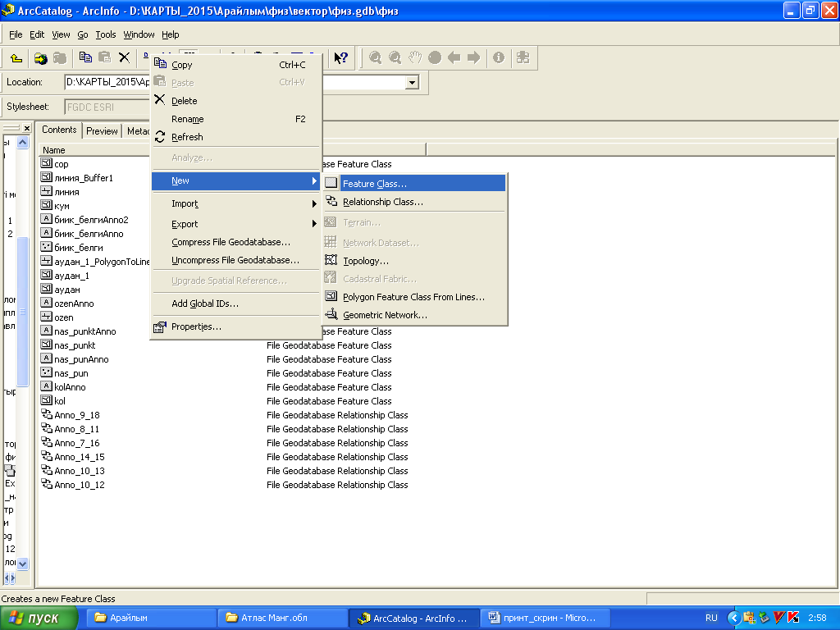Viewport: 840px width, 630px height.
Task: Click the Delete X toolbar icon
Action: (x=125, y=57)
